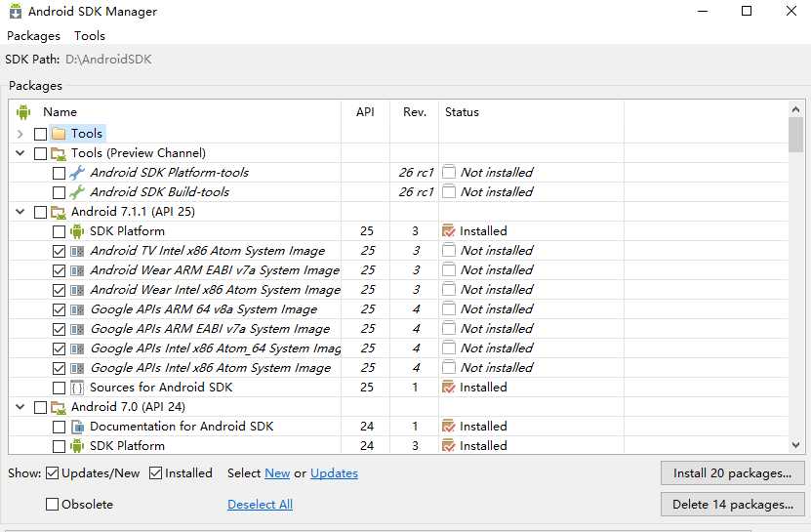The height and width of the screenshot is (532, 811).
Task: Click the wrench icon for Android SDK Build-tools
Action: coord(77,192)
